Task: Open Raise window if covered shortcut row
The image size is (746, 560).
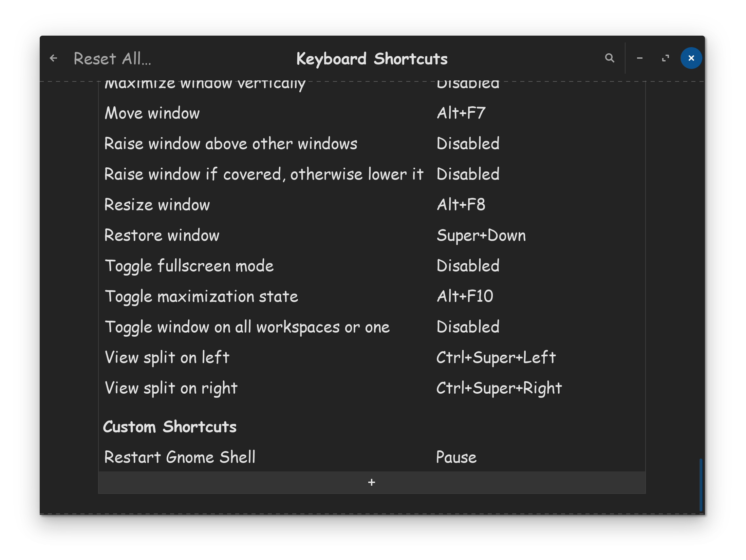Action: point(372,174)
